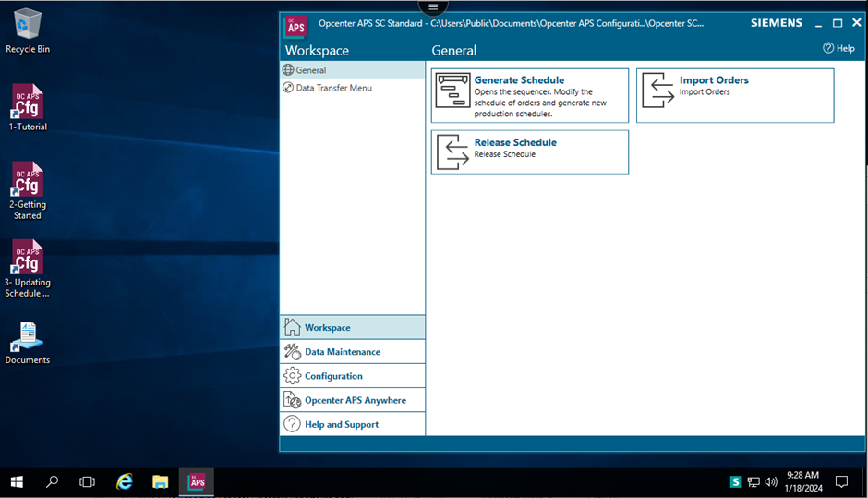868x498 pixels.
Task: Open the 1-Tutorial desktop shortcut
Action: [x=28, y=106]
